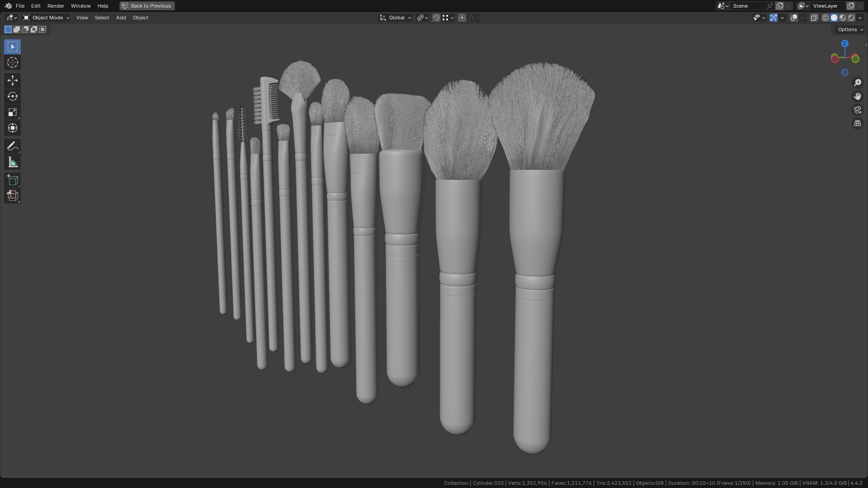Open the Edit menu
This screenshot has height=488, width=868.
point(36,6)
